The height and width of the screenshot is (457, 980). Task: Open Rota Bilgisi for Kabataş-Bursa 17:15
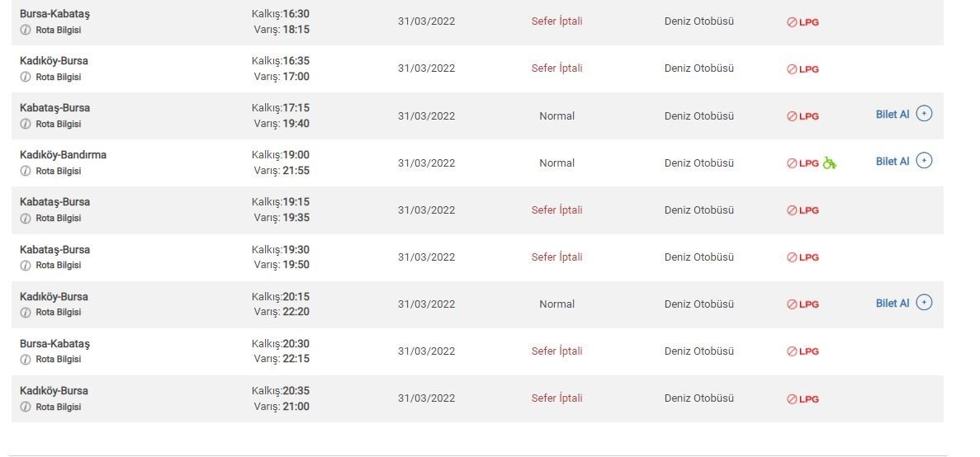coord(58,125)
